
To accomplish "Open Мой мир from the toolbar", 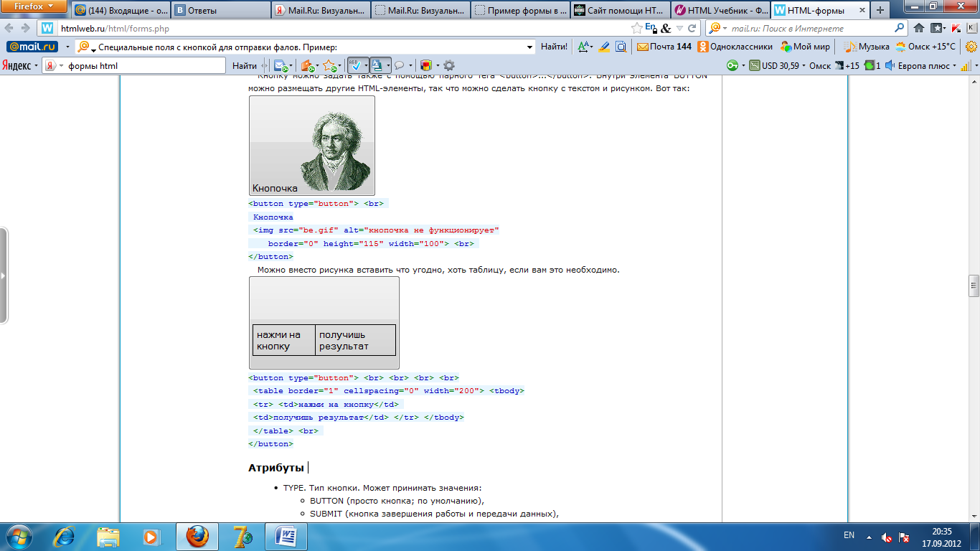I will click(x=804, y=47).
